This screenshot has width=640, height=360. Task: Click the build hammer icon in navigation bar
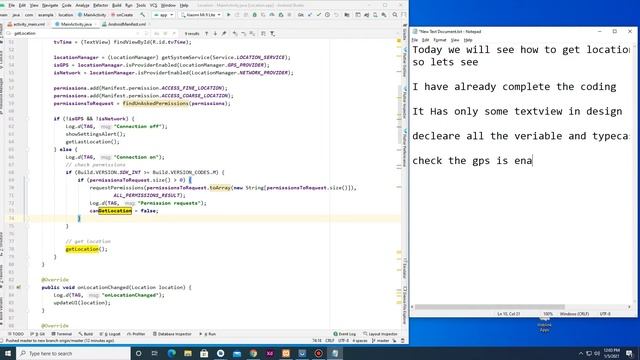142,15
